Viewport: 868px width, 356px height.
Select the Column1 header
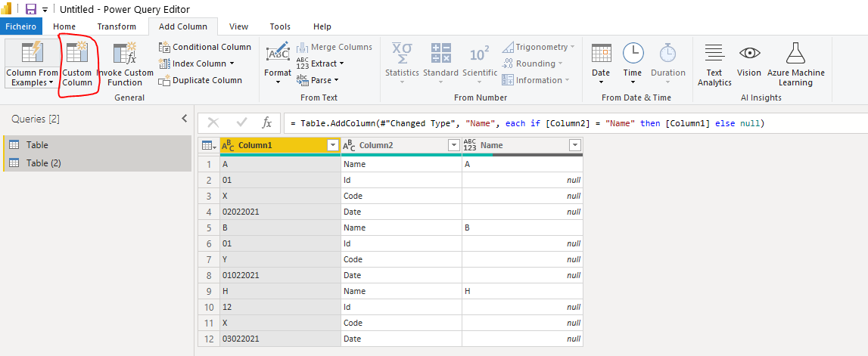tap(280, 145)
